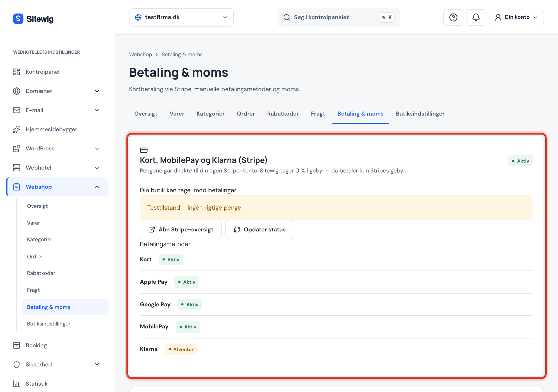Click the Domæner globe icon
Image resolution: width=558 pixels, height=392 pixels.
[x=17, y=91]
